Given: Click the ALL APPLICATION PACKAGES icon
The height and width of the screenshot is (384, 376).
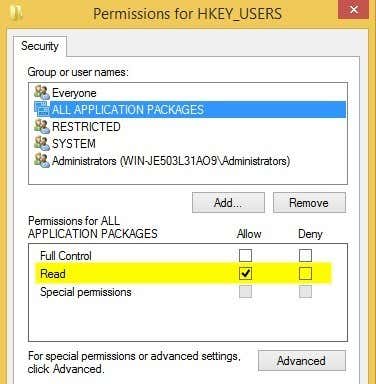Looking at the screenshot, I should (42, 109).
